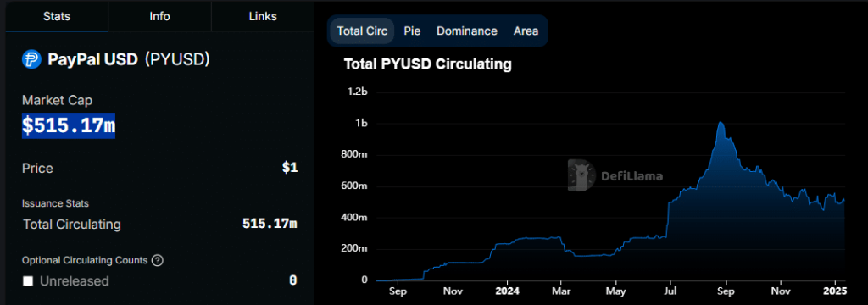
Task: Select the Area chart option
Action: (x=526, y=31)
